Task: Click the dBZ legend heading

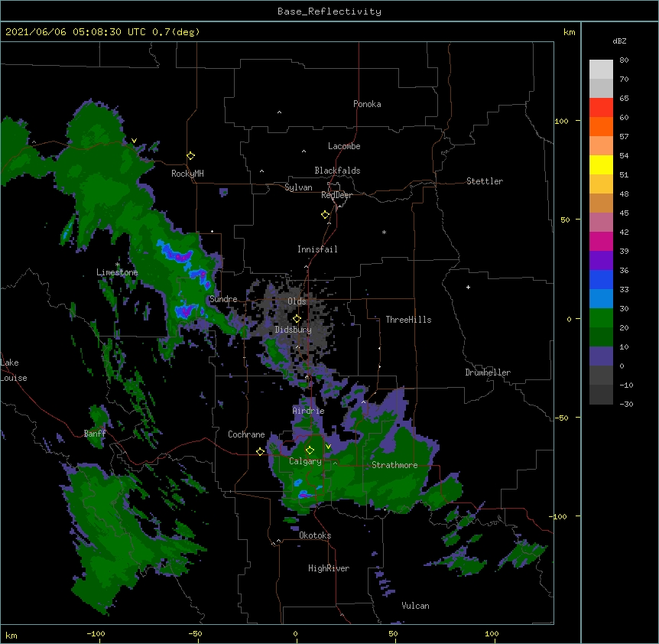Action: click(619, 41)
